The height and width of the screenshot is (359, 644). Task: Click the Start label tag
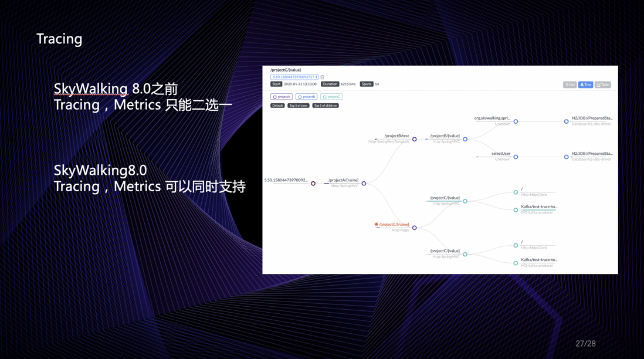point(276,84)
